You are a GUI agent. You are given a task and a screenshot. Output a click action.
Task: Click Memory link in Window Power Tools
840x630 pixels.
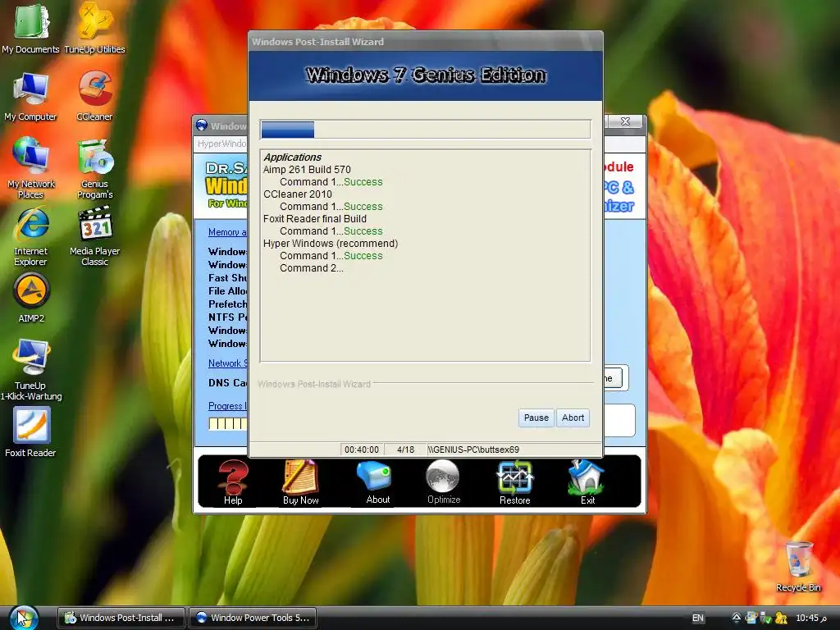click(227, 232)
